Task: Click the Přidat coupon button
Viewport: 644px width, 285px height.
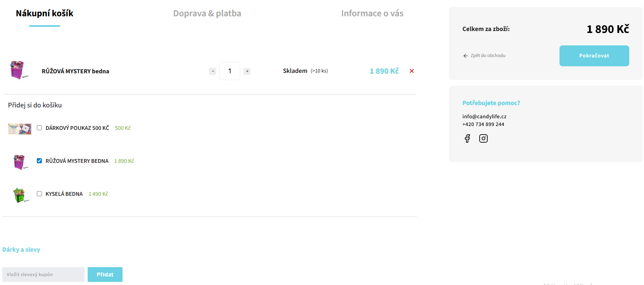Action: [105, 275]
